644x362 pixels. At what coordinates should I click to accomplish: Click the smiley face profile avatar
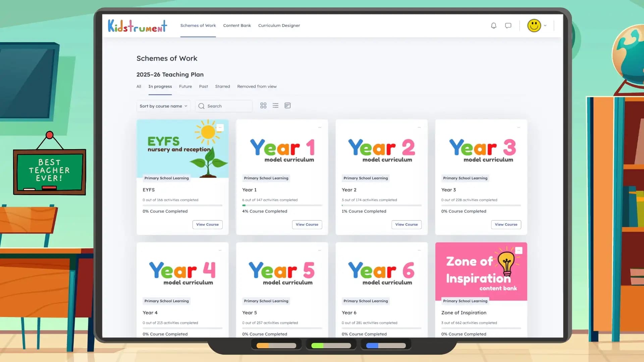click(534, 25)
